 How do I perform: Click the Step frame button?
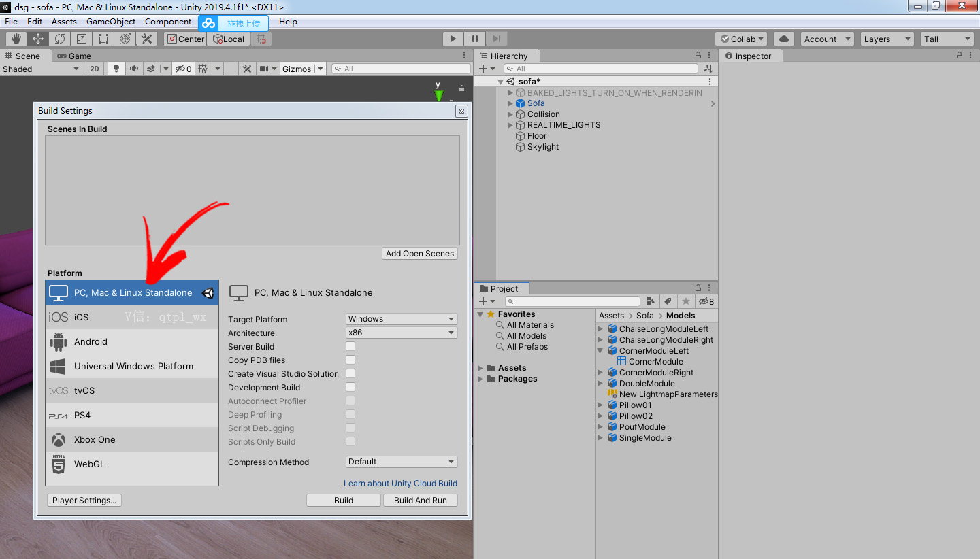tap(497, 39)
